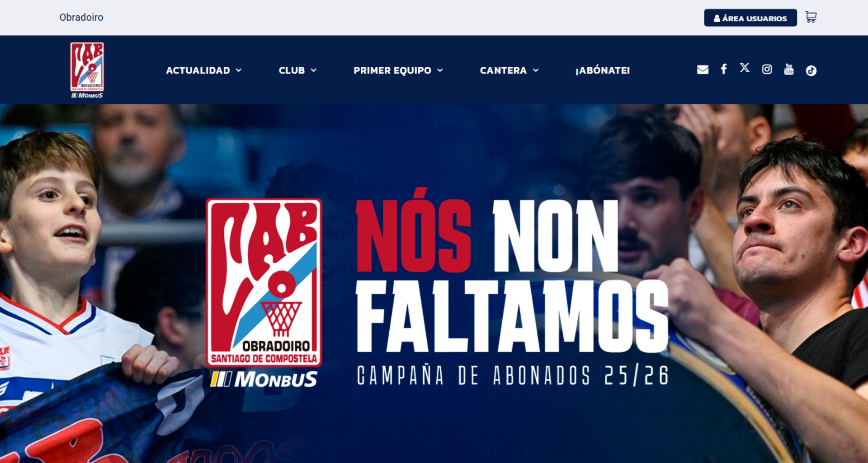Click the email envelope icon
This screenshot has height=463, width=868.
click(703, 70)
